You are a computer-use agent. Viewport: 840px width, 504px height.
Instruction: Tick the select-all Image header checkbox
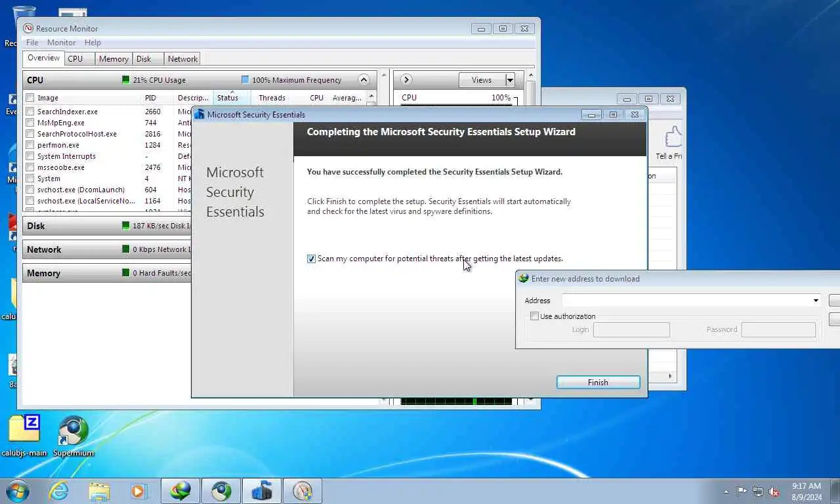(x=30, y=98)
